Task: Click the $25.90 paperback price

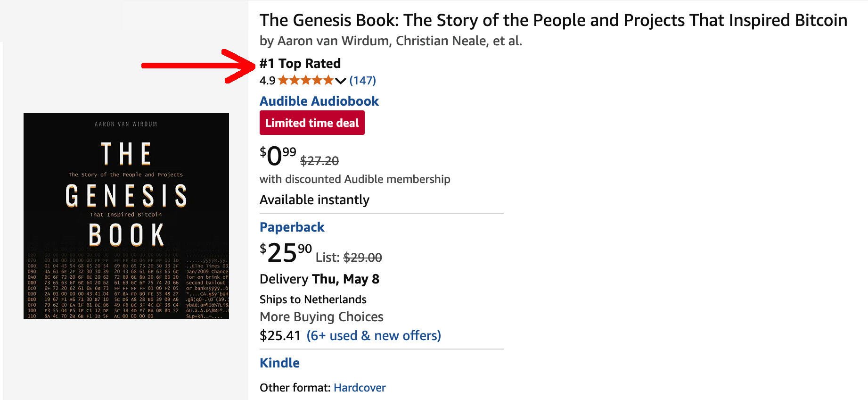Action: pos(286,253)
